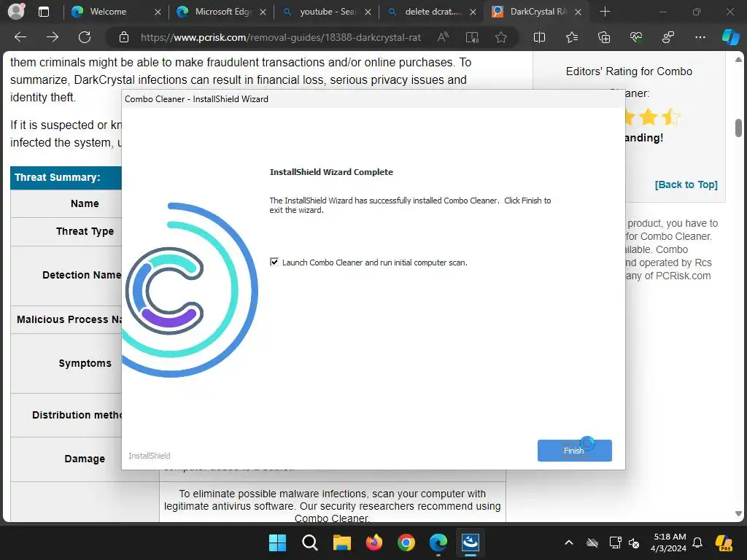
Task: Open the Copilot preview taskbar icon
Action: coord(724,542)
